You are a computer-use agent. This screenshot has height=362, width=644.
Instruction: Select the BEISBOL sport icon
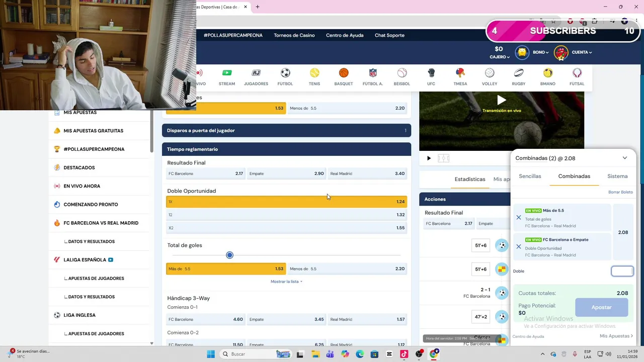coord(402,77)
